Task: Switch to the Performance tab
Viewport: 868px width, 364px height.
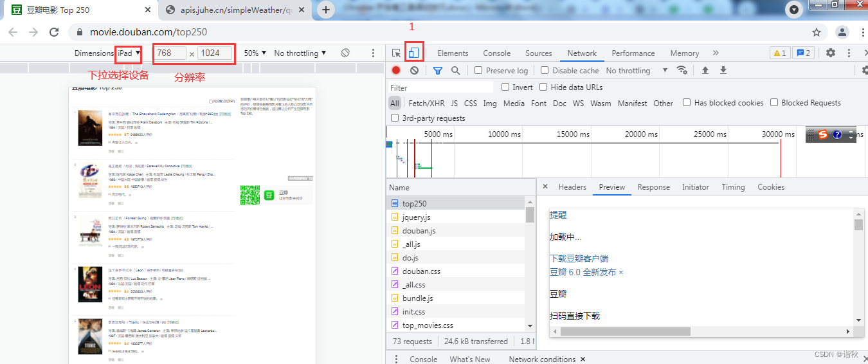Action: point(633,53)
